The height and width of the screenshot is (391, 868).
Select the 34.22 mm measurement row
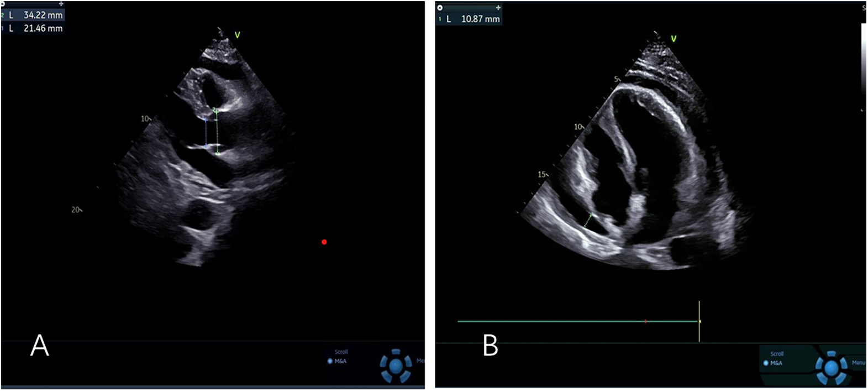[x=36, y=15]
